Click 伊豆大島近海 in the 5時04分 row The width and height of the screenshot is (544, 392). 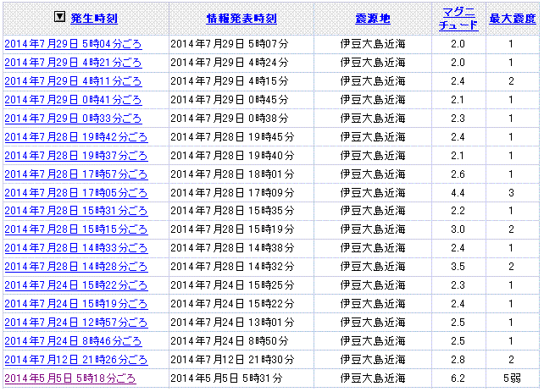click(x=373, y=44)
